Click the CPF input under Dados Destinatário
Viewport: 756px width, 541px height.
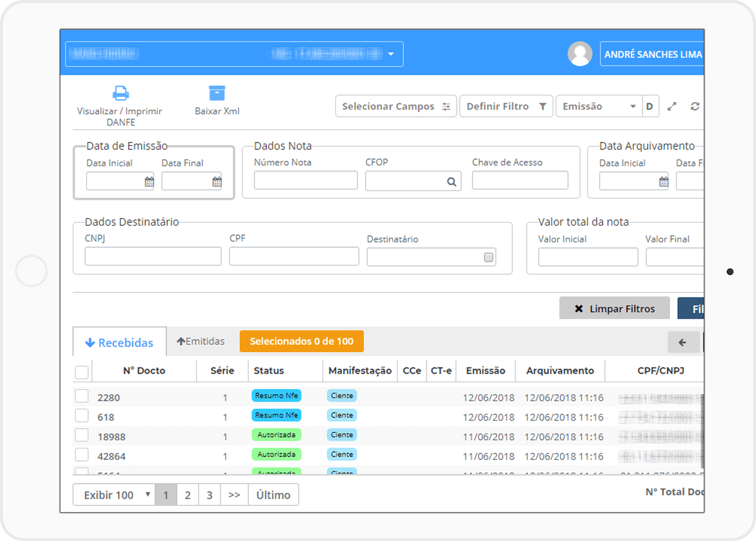click(294, 257)
